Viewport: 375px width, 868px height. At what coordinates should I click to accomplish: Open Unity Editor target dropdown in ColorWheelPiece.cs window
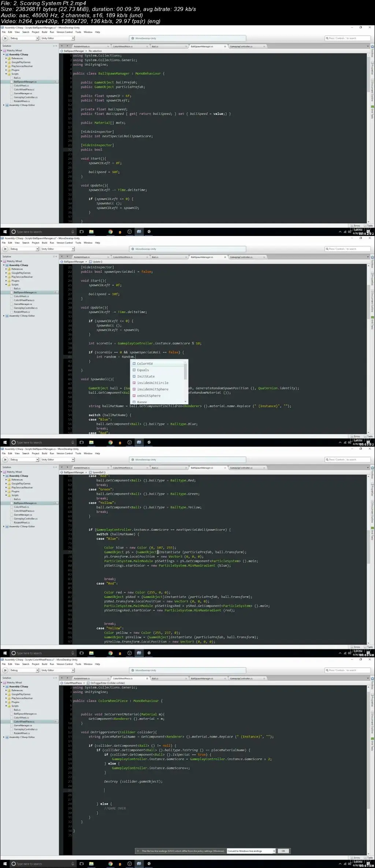pos(57,670)
